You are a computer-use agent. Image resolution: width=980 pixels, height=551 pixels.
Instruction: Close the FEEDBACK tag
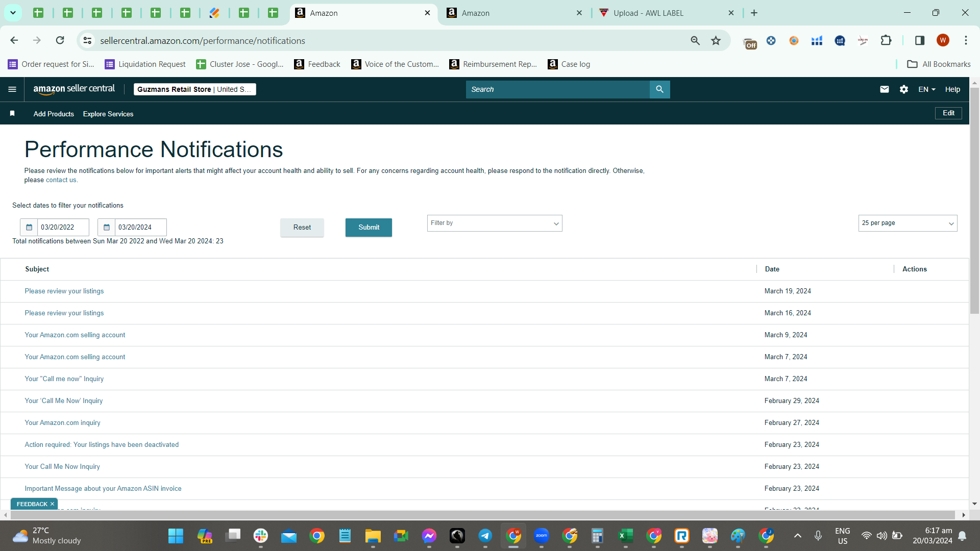(52, 504)
